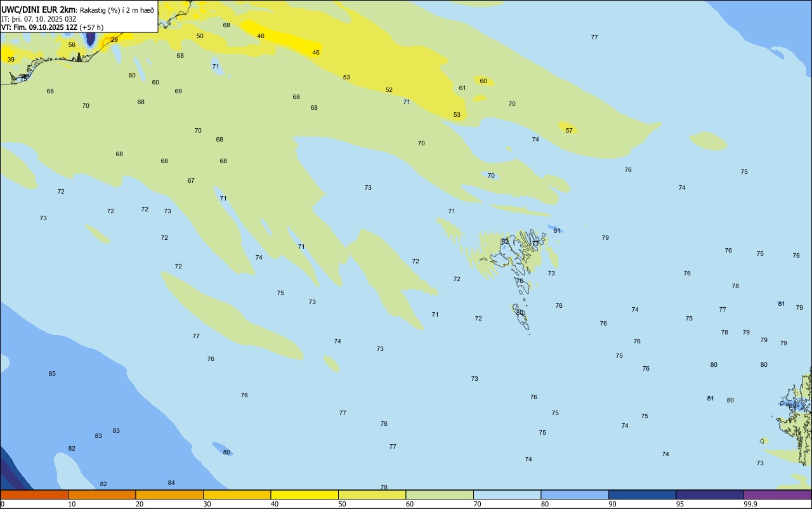Click the '(+57 h)' forecast offset text
Screen dimensions: 812x509
click(91, 27)
